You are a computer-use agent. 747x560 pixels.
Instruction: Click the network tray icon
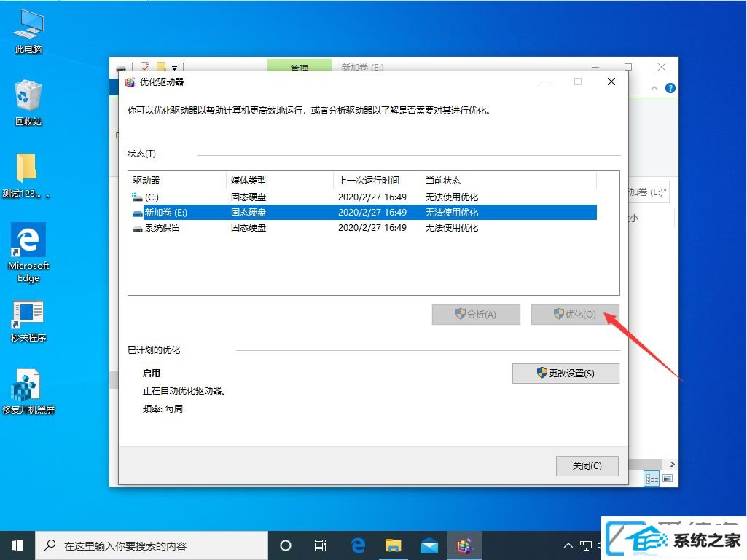coord(585,545)
